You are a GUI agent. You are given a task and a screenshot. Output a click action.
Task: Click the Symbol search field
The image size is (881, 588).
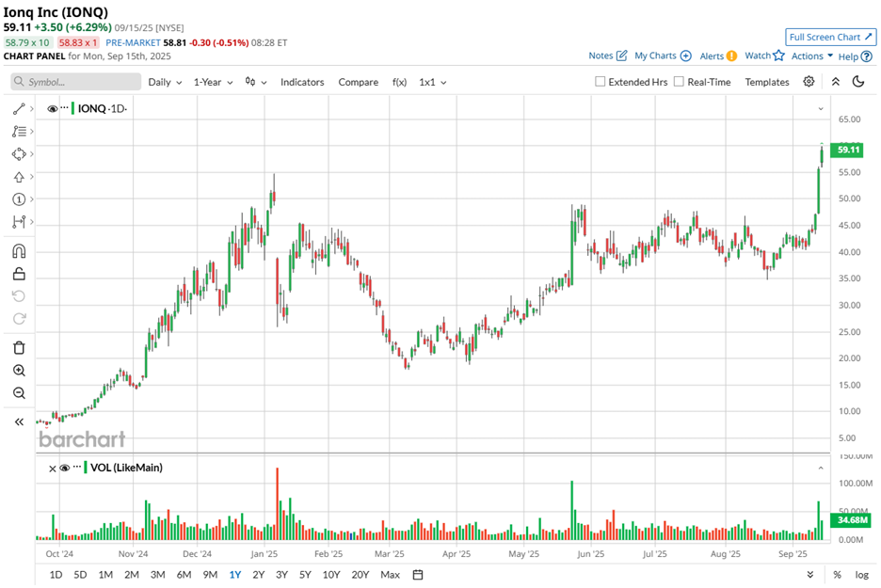76,82
